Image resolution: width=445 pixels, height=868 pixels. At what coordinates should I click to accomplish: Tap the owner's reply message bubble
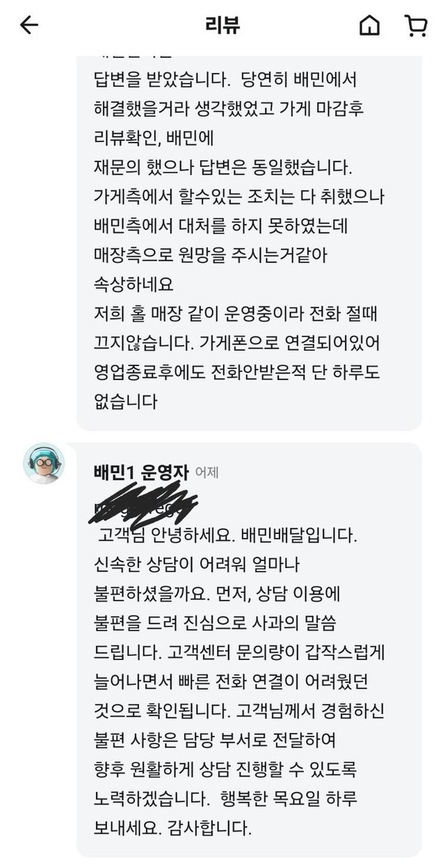(249, 242)
